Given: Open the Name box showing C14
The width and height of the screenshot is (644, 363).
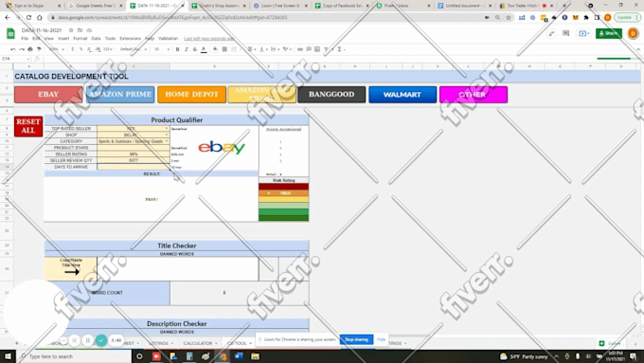Looking at the screenshot, I should point(15,59).
